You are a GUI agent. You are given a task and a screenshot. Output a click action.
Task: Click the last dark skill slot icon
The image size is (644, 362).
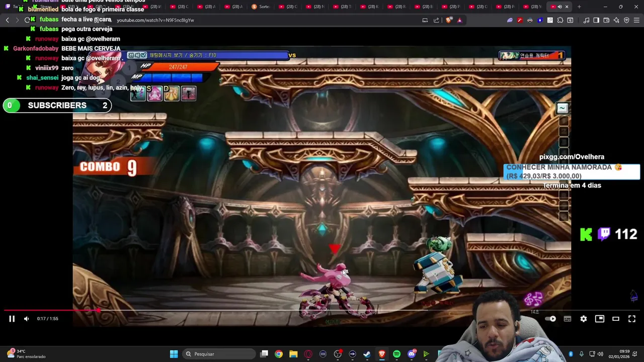click(x=189, y=93)
